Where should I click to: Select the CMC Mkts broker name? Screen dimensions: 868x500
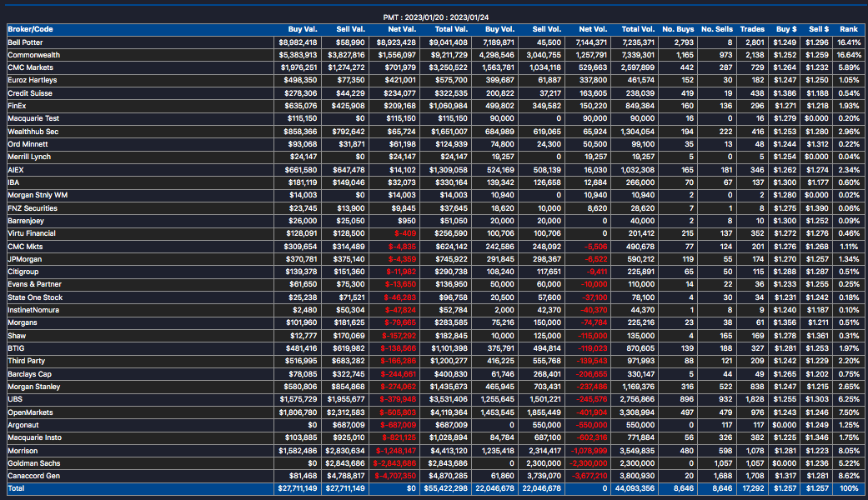[25, 247]
